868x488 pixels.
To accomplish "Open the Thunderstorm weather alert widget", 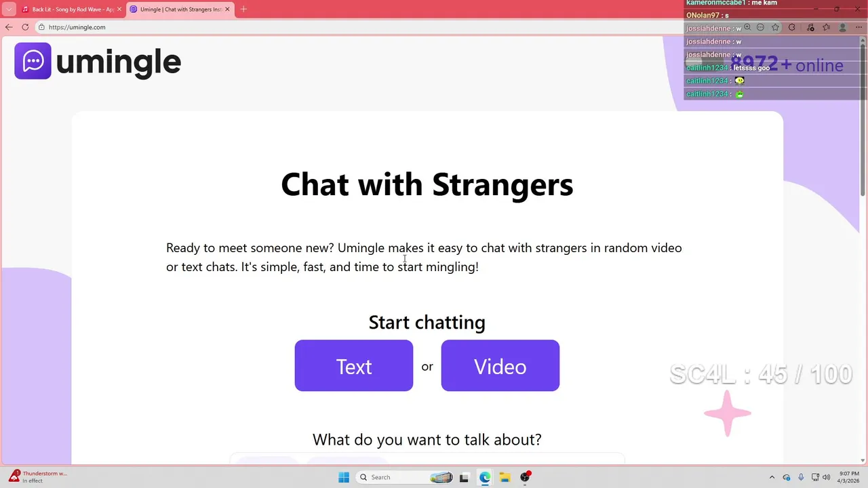I will [x=37, y=477].
